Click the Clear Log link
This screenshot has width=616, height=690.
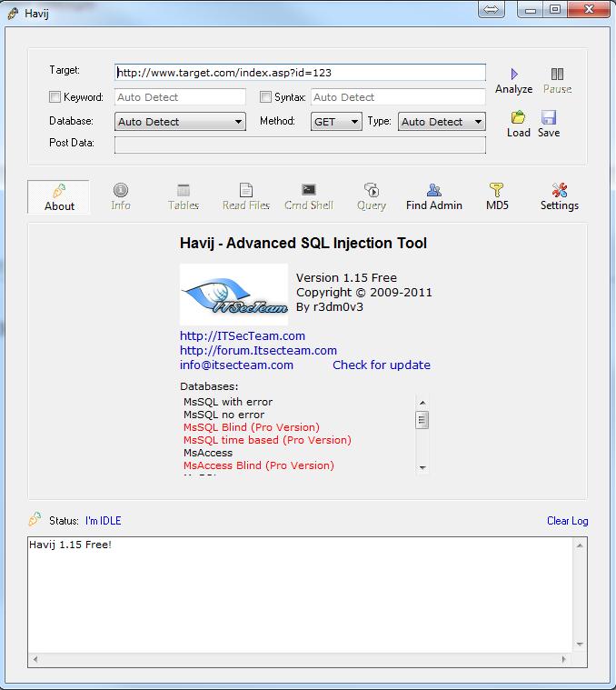(567, 521)
